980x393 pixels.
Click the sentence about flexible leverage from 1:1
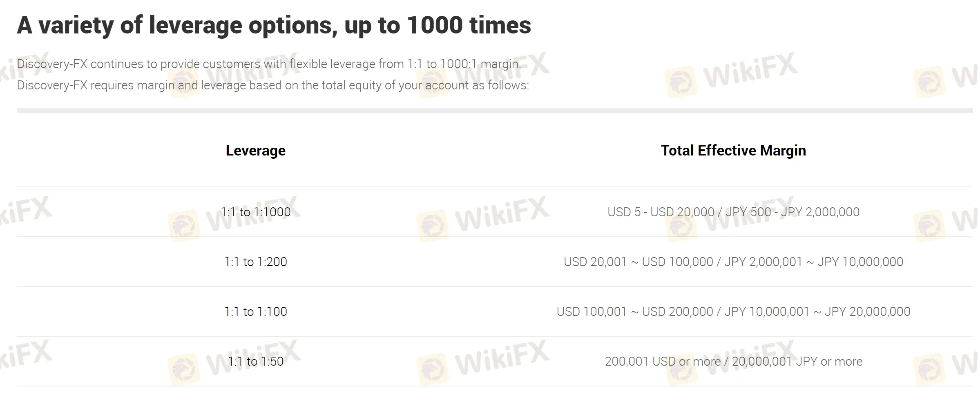[269, 64]
